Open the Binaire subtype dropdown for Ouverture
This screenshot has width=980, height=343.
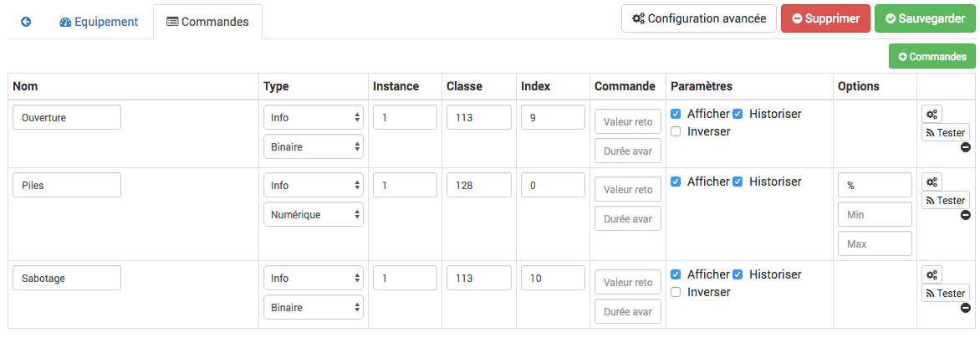(x=314, y=146)
